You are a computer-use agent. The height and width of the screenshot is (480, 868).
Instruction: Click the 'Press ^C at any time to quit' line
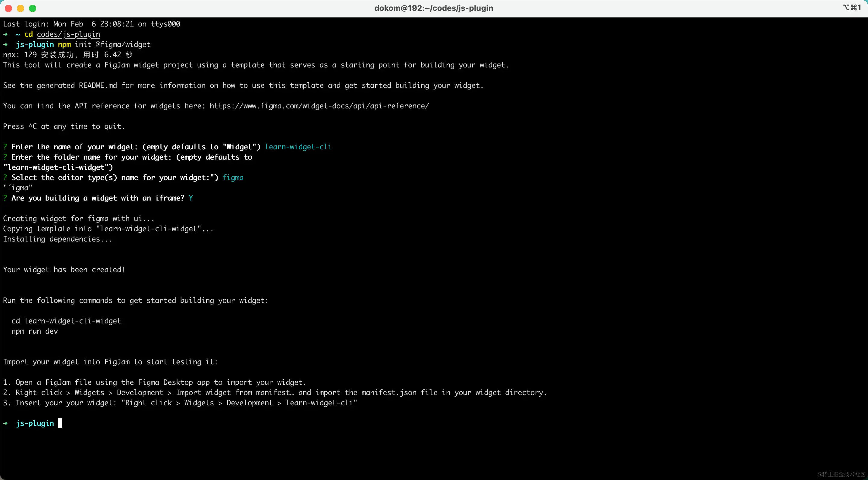click(64, 126)
